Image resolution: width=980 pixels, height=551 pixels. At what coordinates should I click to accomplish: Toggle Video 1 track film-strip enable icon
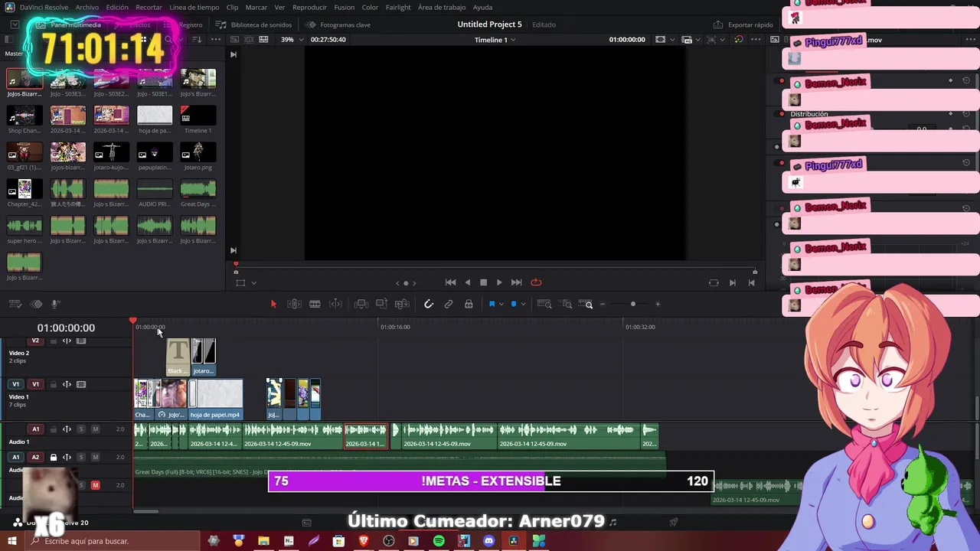(x=81, y=384)
